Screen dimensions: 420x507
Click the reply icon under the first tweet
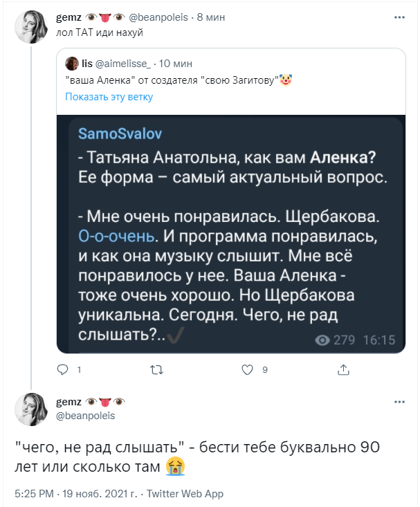[62, 370]
